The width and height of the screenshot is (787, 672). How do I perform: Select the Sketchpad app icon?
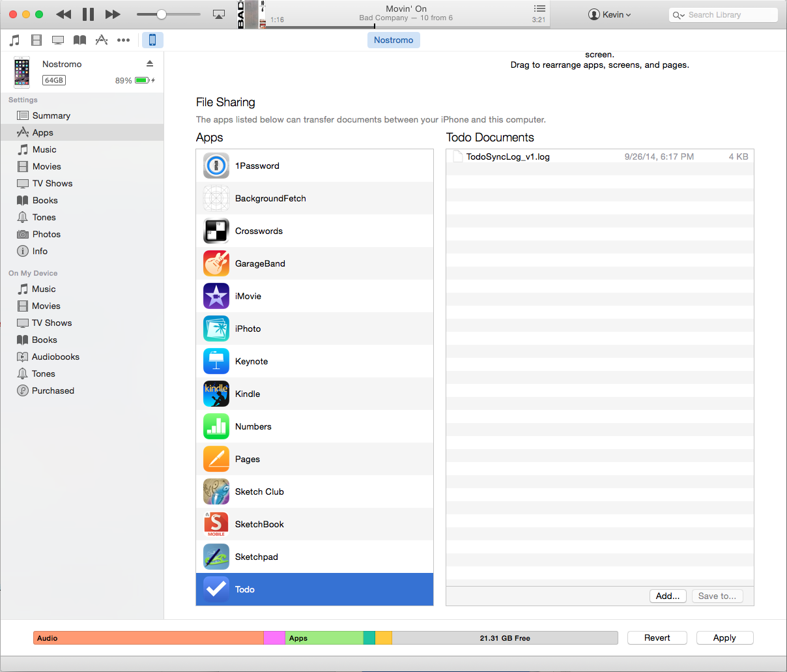216,557
